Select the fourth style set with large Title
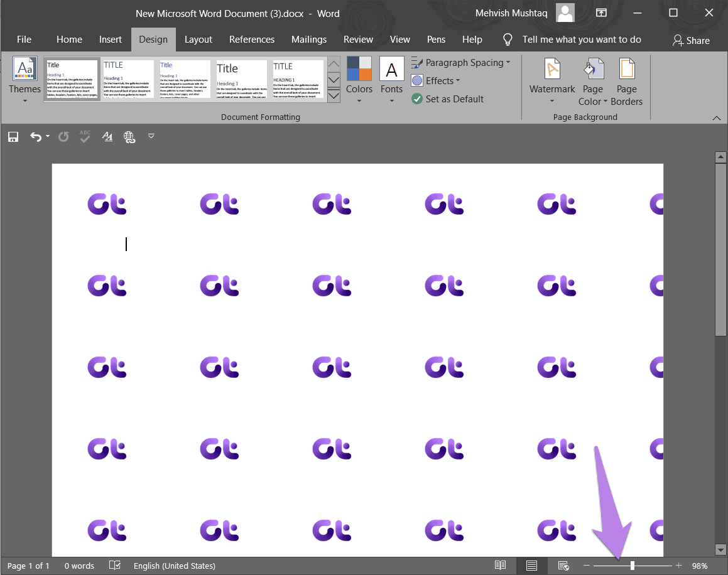Image resolution: width=728 pixels, height=575 pixels. (x=241, y=79)
